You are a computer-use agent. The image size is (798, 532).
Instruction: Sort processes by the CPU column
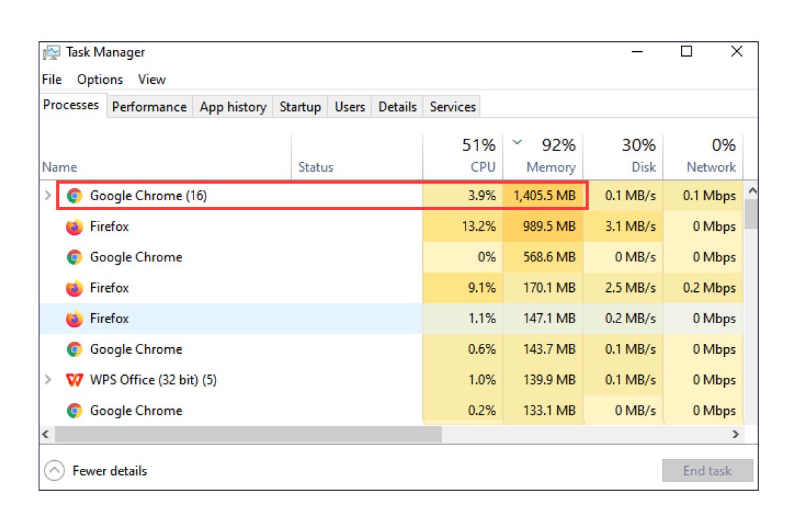[x=483, y=167]
